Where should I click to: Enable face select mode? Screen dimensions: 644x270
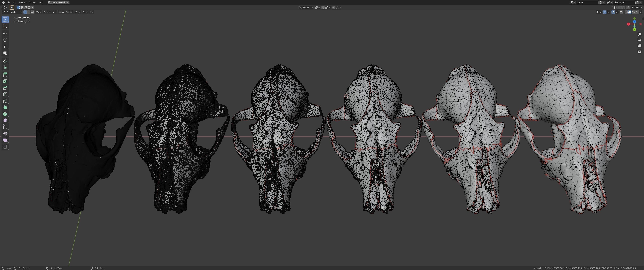coord(32,12)
